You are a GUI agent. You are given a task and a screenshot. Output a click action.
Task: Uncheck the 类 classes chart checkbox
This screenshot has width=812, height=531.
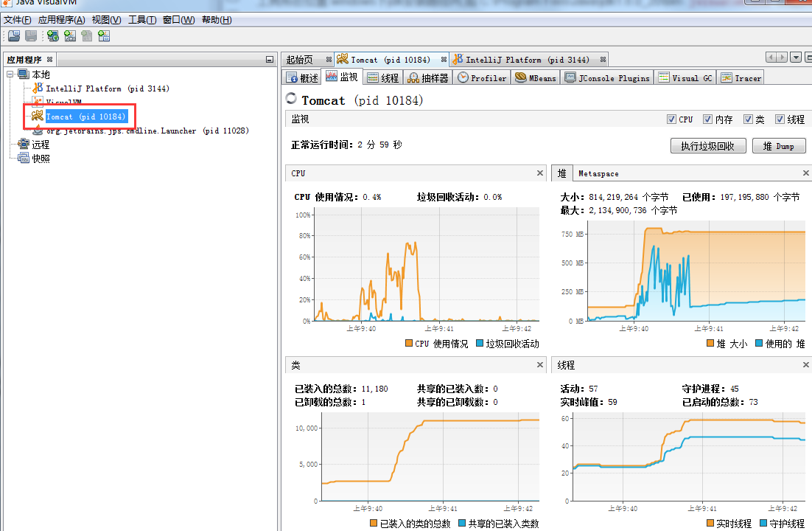click(x=748, y=119)
